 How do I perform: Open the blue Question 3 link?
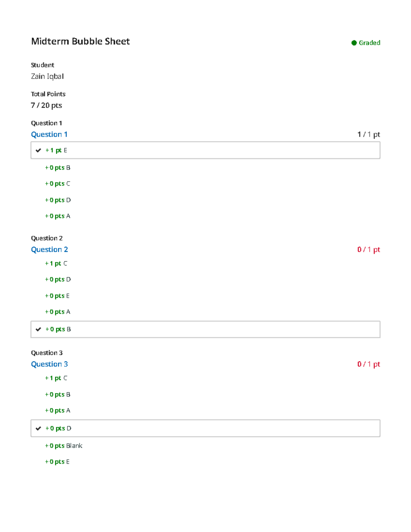pyautogui.click(x=50, y=364)
